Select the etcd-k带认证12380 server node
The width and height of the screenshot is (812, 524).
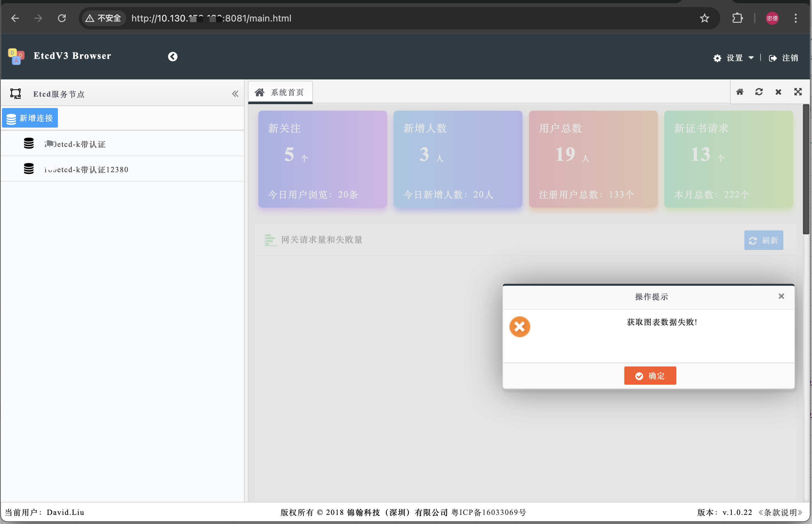[86, 170]
